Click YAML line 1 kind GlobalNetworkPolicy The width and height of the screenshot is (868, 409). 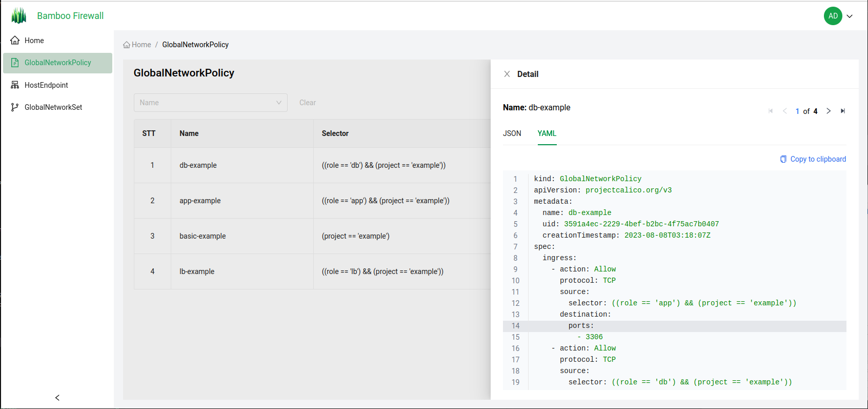588,179
